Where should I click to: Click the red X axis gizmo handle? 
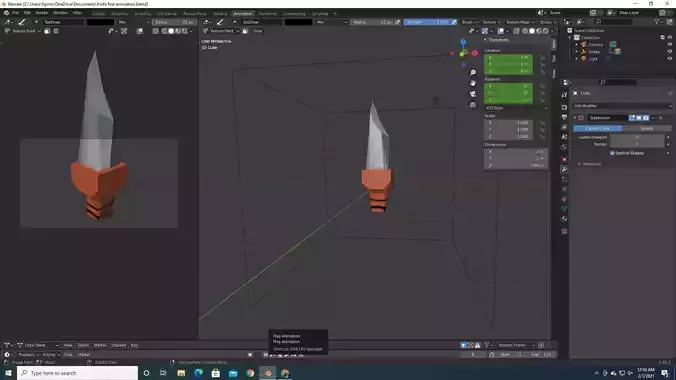click(475, 53)
